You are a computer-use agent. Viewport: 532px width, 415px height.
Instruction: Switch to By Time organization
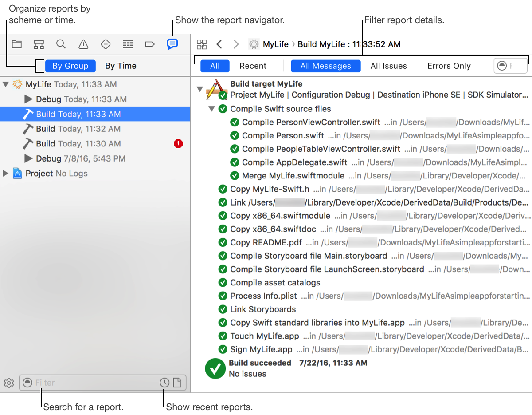[121, 66]
